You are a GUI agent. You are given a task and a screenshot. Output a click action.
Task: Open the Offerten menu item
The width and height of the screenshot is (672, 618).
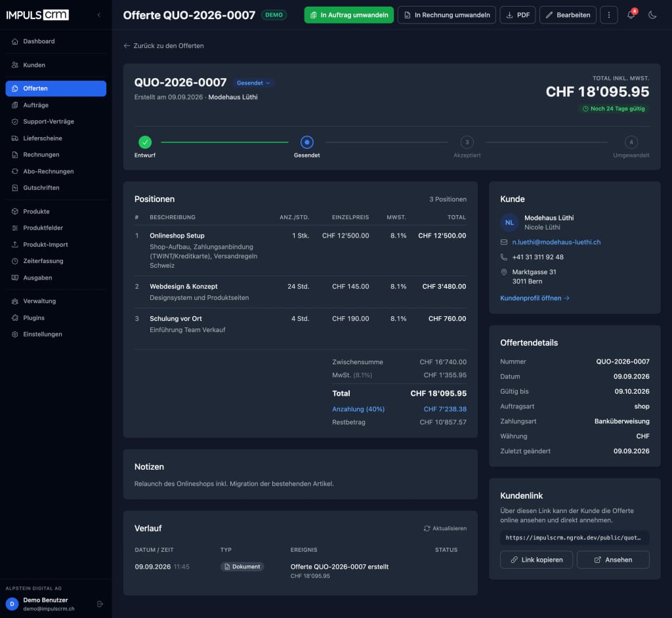coord(56,89)
